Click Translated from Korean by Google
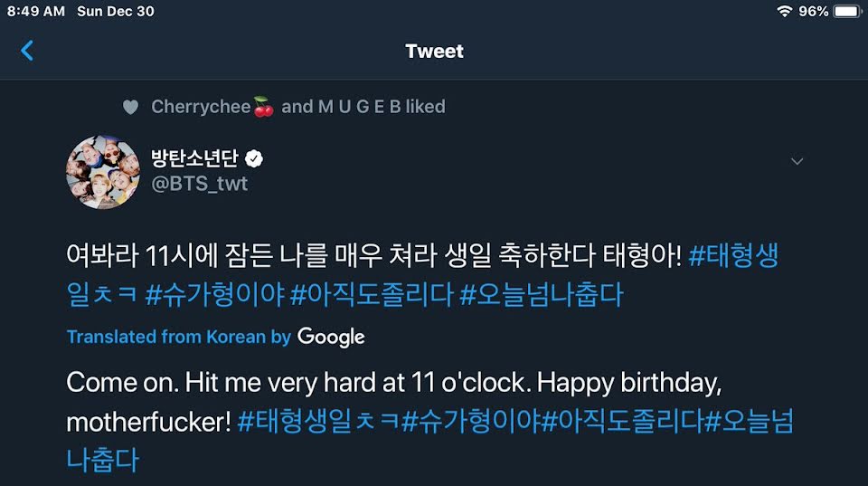The height and width of the screenshot is (486, 868). [x=215, y=337]
